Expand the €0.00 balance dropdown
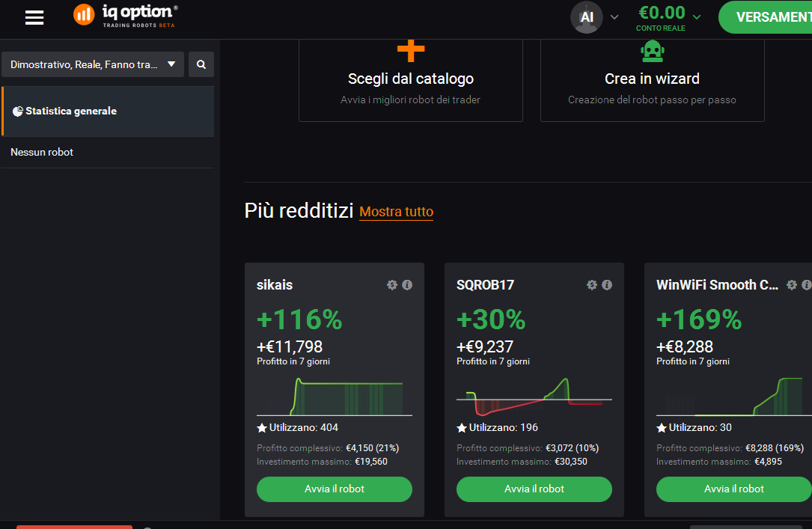The width and height of the screenshot is (812, 529). [697, 17]
